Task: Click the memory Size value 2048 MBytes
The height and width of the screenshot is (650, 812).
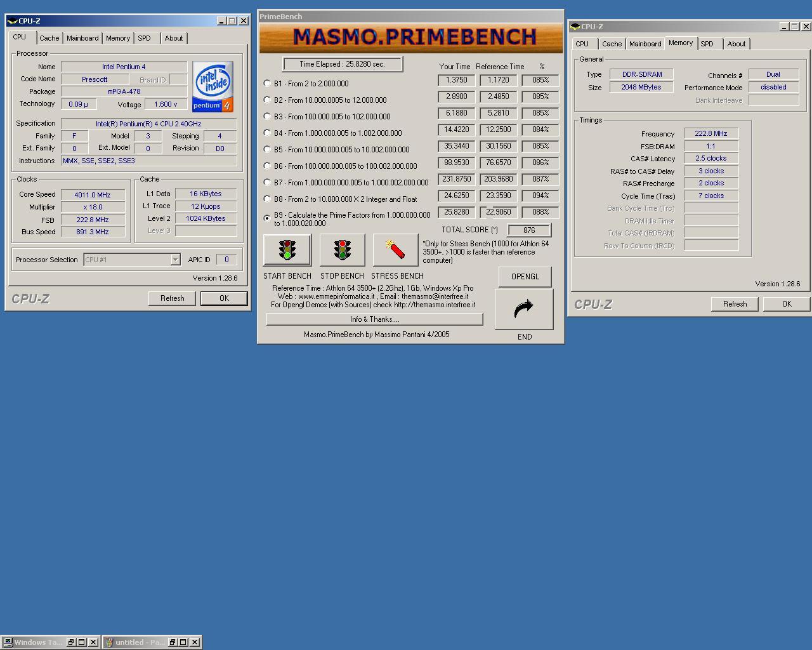Action: click(x=641, y=87)
